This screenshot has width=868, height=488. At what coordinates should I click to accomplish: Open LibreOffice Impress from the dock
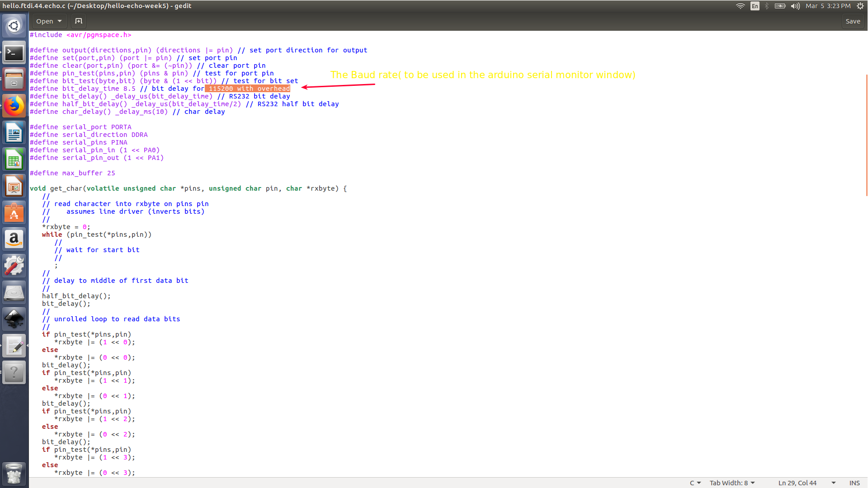coord(14,186)
